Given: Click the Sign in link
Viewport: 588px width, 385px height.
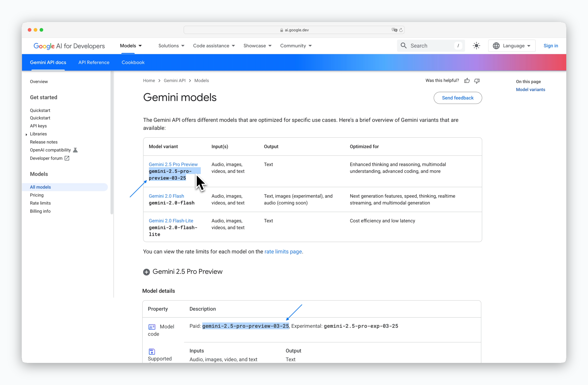Looking at the screenshot, I should point(551,46).
